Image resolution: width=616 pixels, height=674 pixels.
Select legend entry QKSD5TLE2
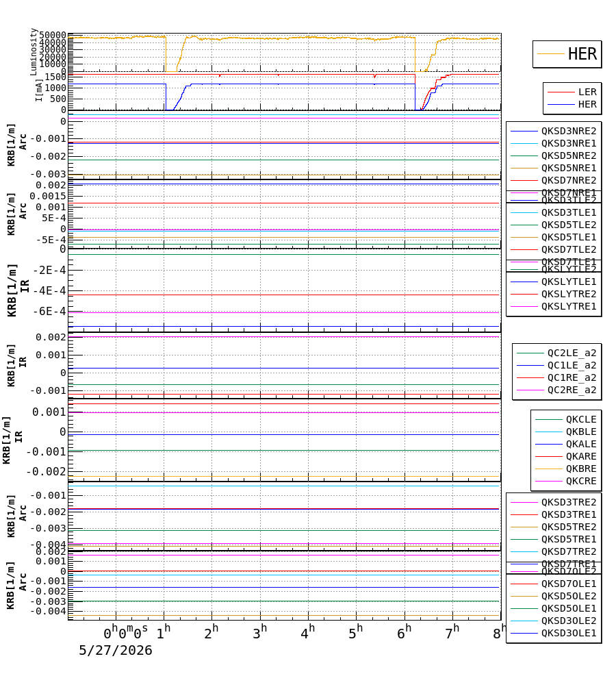[568, 225]
